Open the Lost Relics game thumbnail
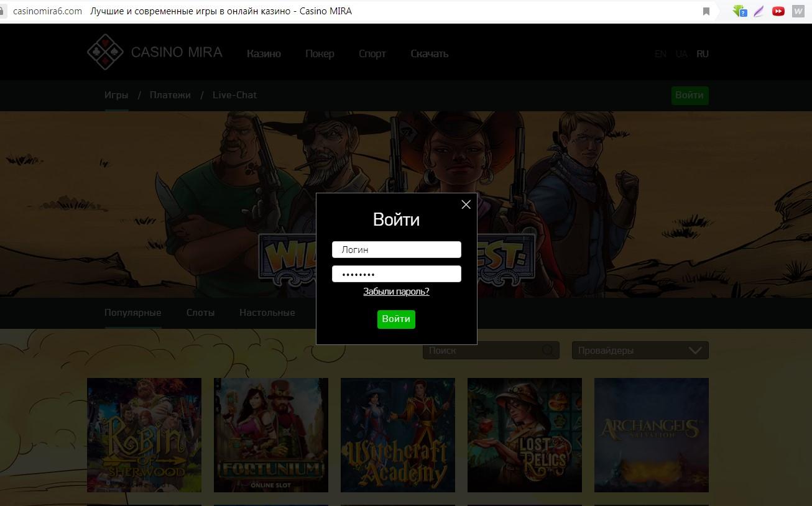Viewport: 812px width, 506px height. (x=525, y=435)
